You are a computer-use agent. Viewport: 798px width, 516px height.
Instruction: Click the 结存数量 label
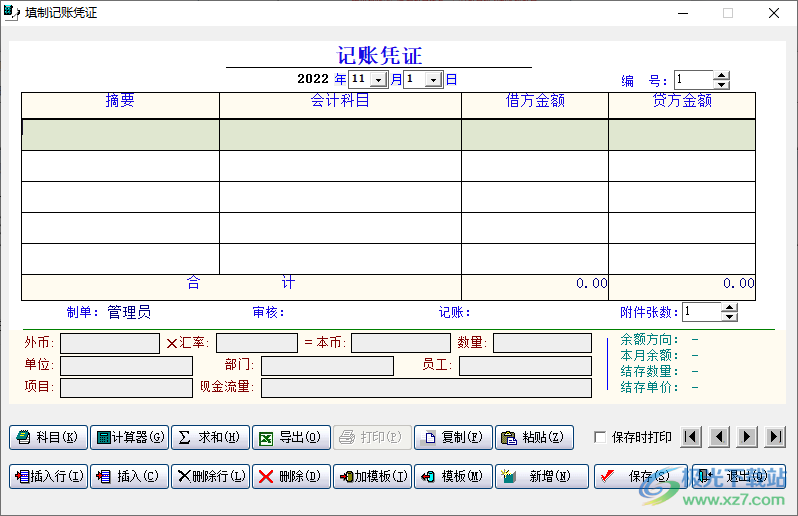pyautogui.click(x=649, y=371)
